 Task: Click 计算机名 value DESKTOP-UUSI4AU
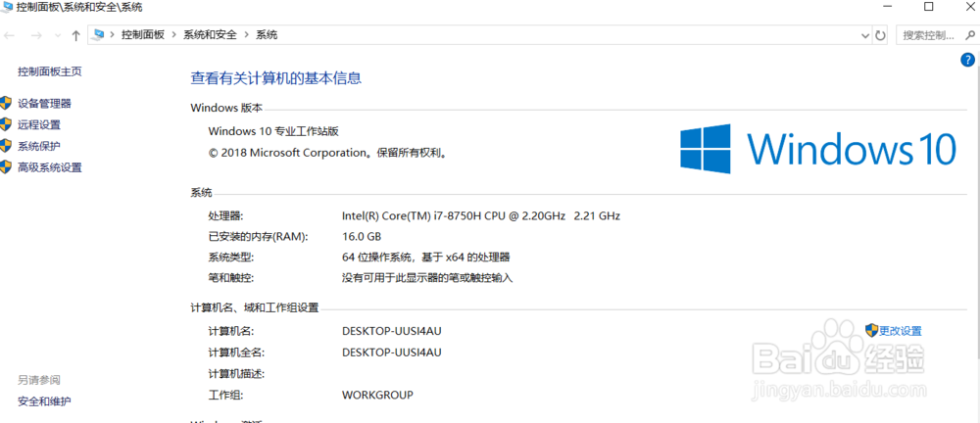[392, 331]
